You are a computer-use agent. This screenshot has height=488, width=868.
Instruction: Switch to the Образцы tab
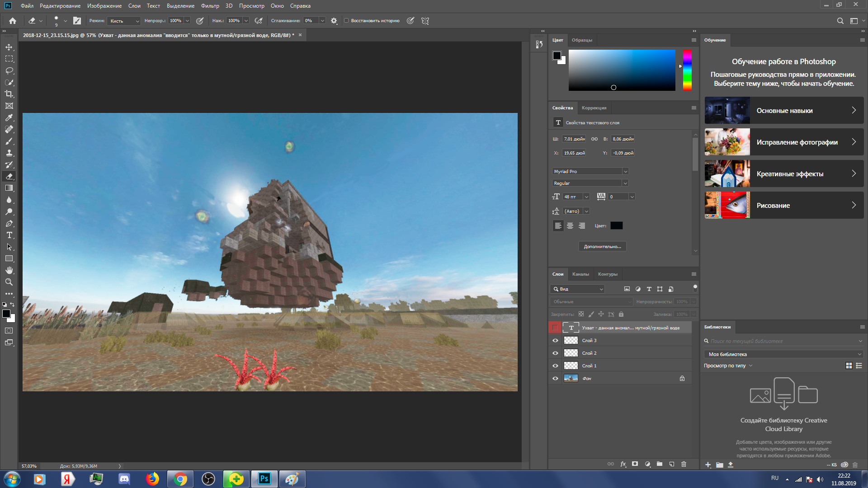point(582,40)
